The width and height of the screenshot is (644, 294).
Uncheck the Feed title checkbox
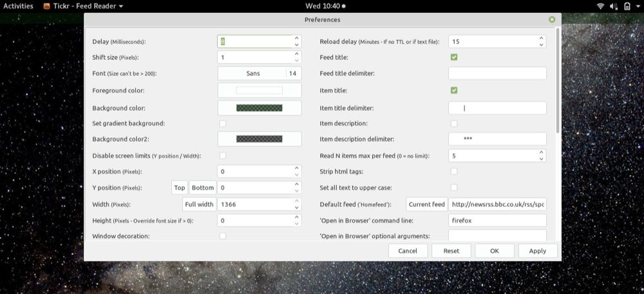pyautogui.click(x=454, y=57)
